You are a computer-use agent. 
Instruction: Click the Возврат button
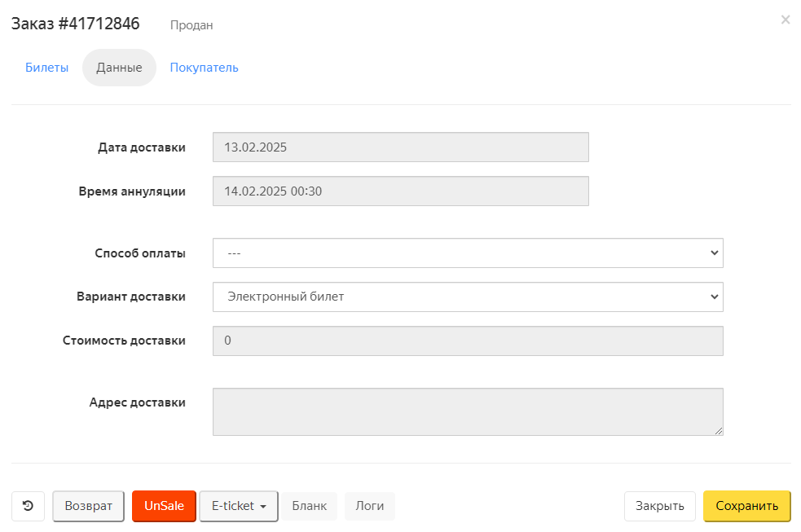pos(88,506)
